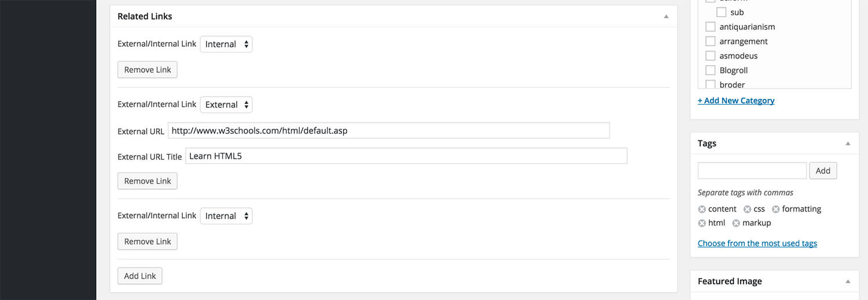This screenshot has height=300, width=868.
Task: Collapse the Featured Image panel
Action: [x=848, y=282]
